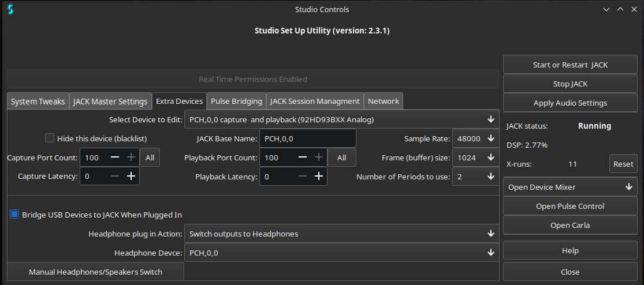
Task: Increase Capture Latency with plus icon
Action: [x=131, y=177]
